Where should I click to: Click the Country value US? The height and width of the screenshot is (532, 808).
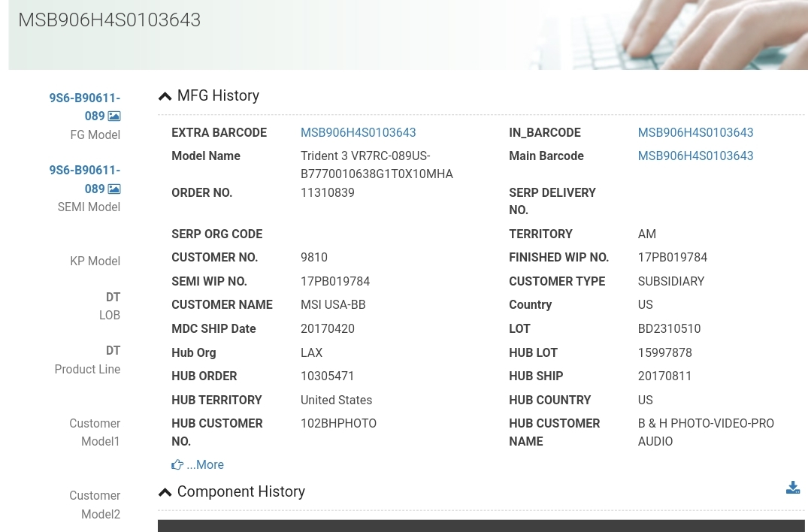pos(645,304)
